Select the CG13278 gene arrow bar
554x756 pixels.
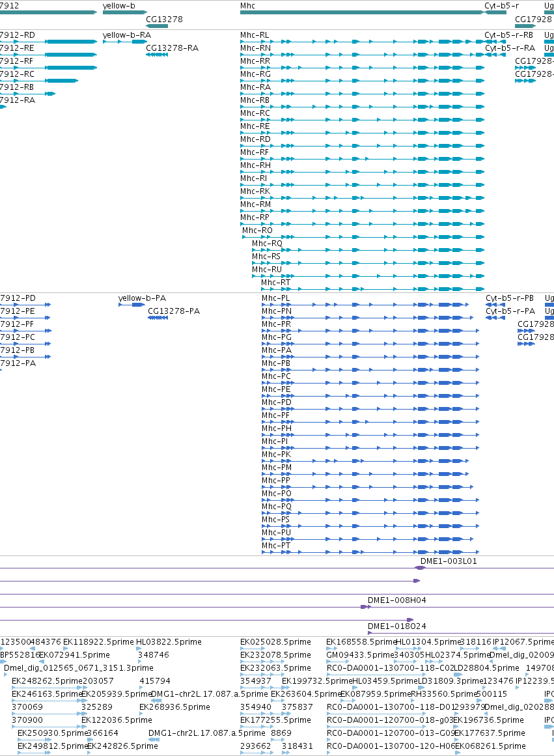coord(157,25)
